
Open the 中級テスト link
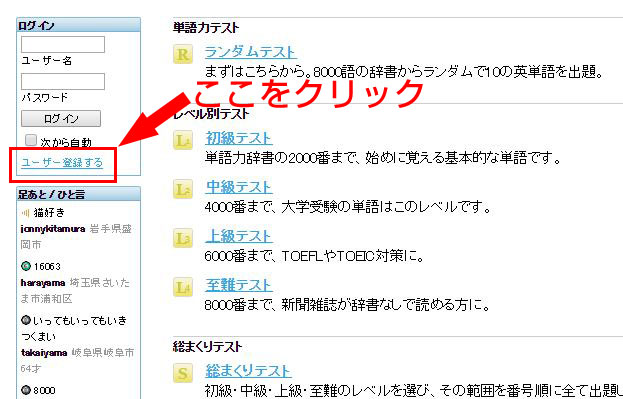point(239,187)
